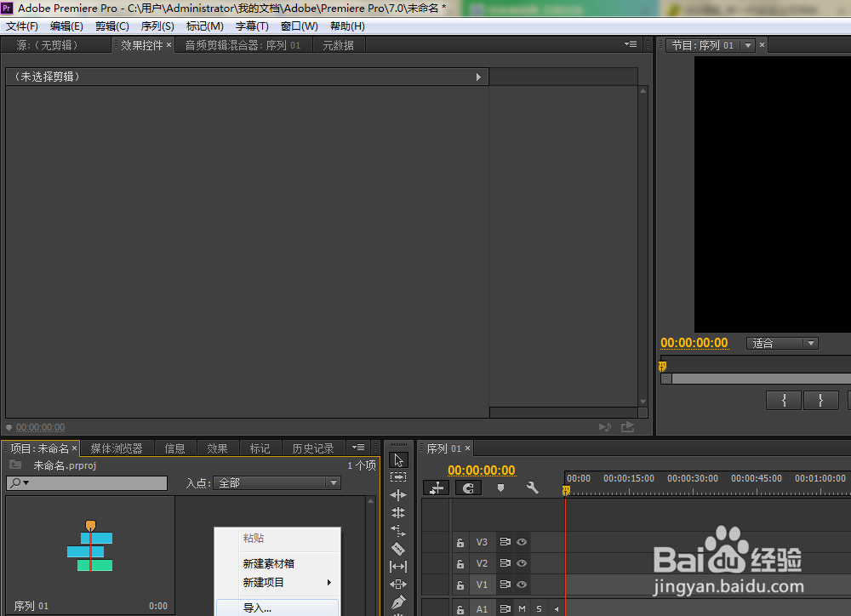Switch to 信息 tab

point(174,448)
